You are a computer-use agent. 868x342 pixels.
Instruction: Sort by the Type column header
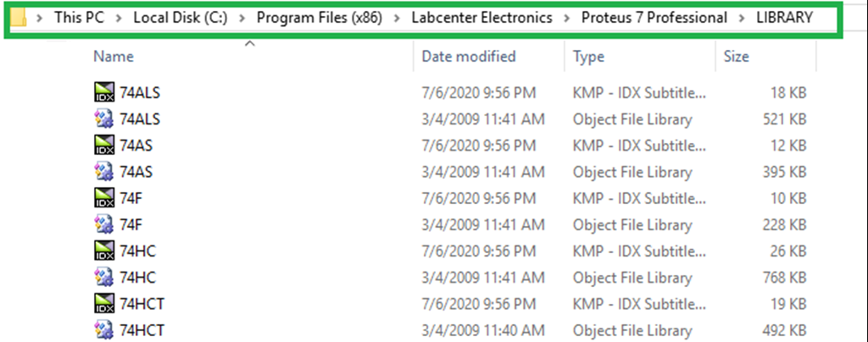tap(588, 57)
